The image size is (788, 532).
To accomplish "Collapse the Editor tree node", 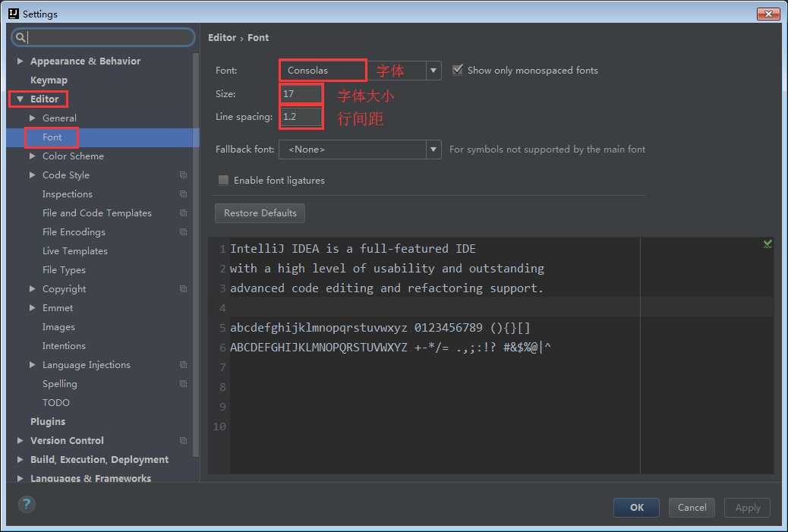I will (20, 99).
